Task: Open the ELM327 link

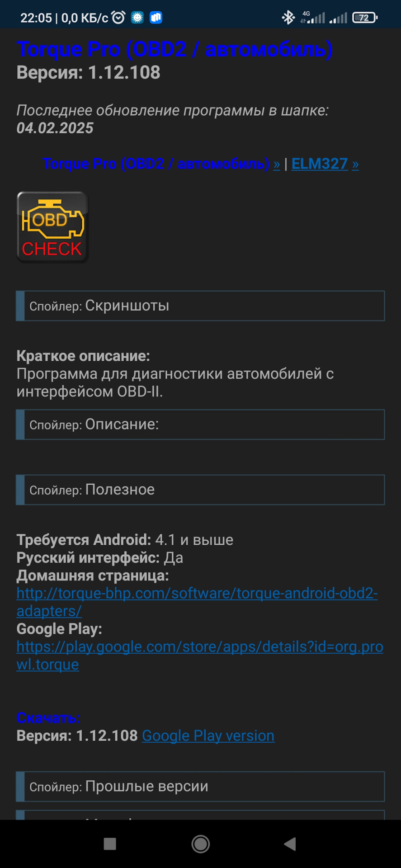Action: pyautogui.click(x=325, y=164)
